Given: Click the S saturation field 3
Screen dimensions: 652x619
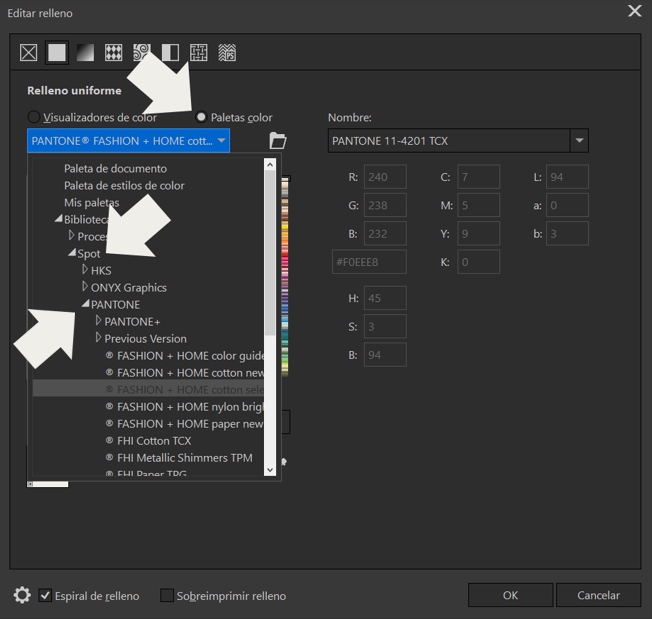Looking at the screenshot, I should pos(385,326).
